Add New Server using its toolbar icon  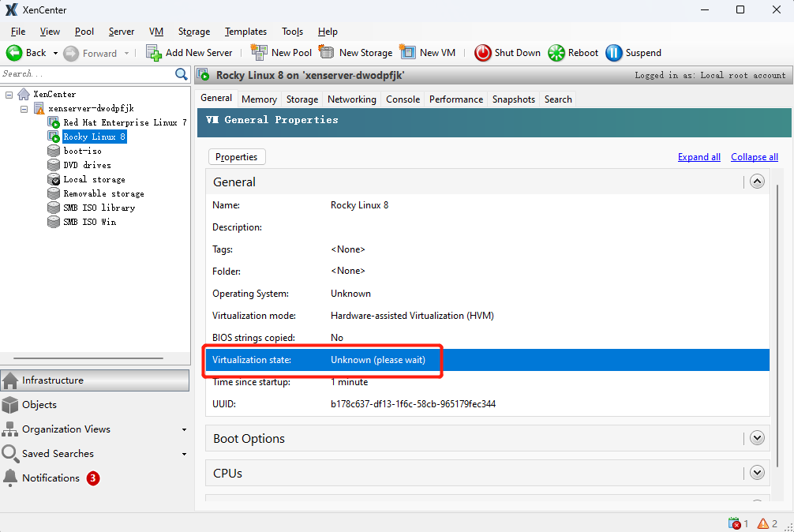coord(189,52)
